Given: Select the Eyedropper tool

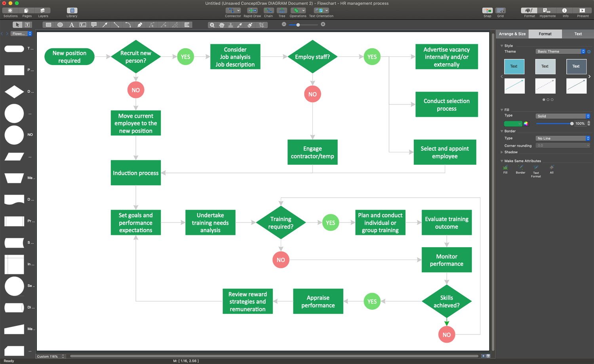Looking at the screenshot, I should click(240, 25).
